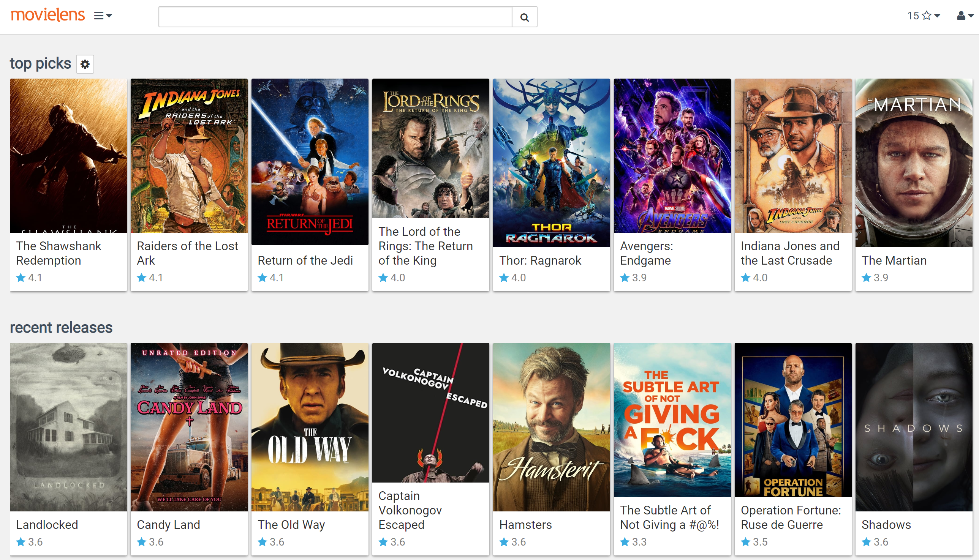Open the Shadows poster
Viewport: 979px width, 560px height.
tap(914, 427)
